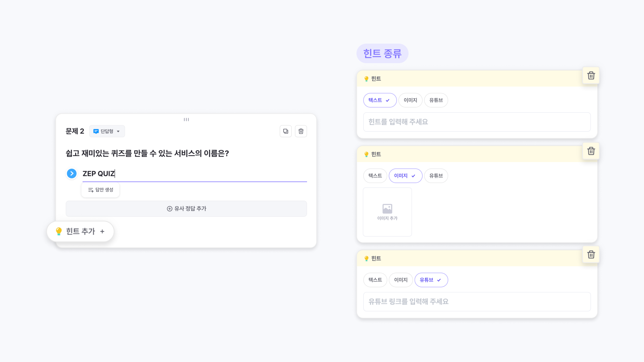Viewport: 644px width, 362px height.
Task: Click the 이미지 추가 placeholder icon
Action: coord(387,209)
